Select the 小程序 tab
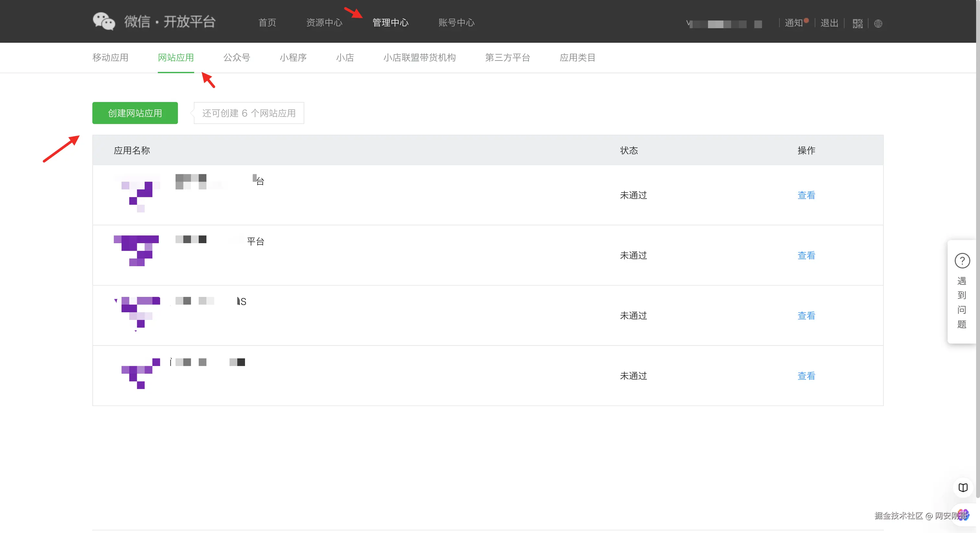 click(293, 57)
